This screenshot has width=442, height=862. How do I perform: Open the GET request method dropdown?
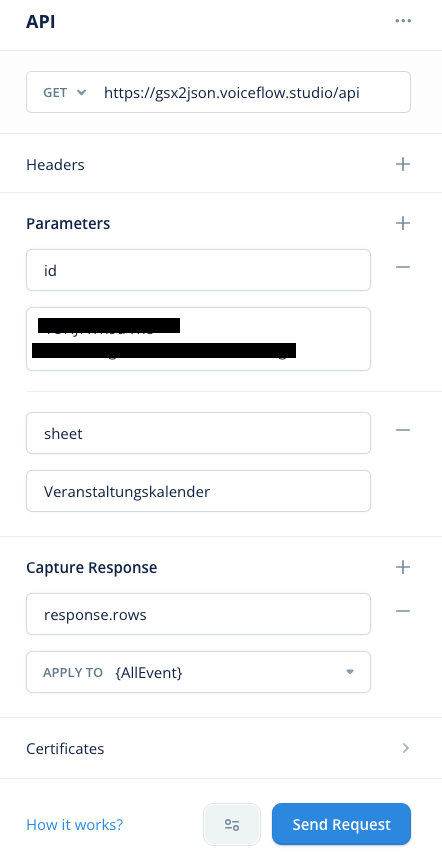coord(64,92)
